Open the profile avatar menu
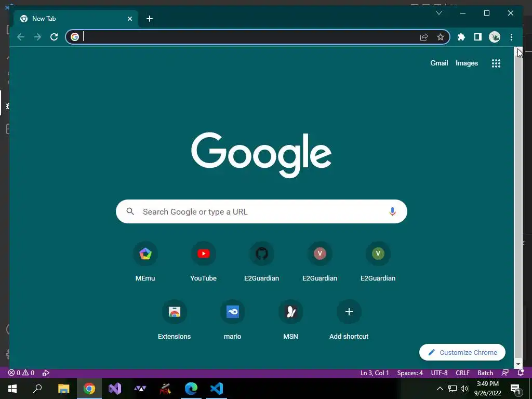532x399 pixels. [495, 37]
